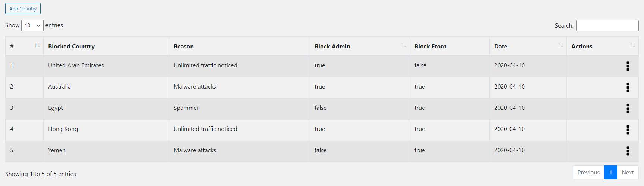Viewport: 644px width, 186px height.
Task: Open actions menu for Yemen row
Action: 628,151
